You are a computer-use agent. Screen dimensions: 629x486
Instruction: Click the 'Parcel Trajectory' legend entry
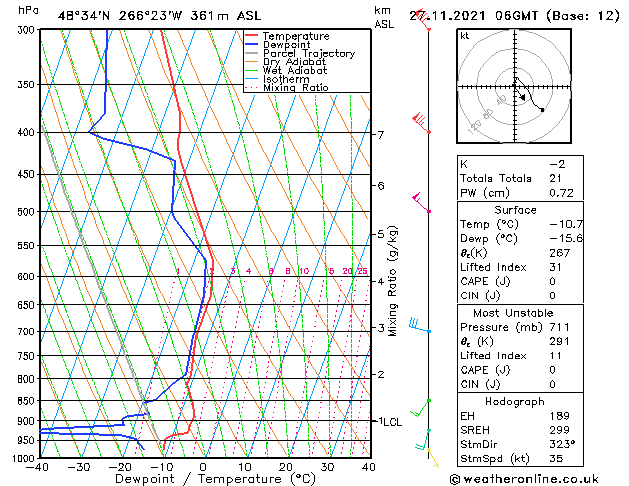[x=309, y=53]
